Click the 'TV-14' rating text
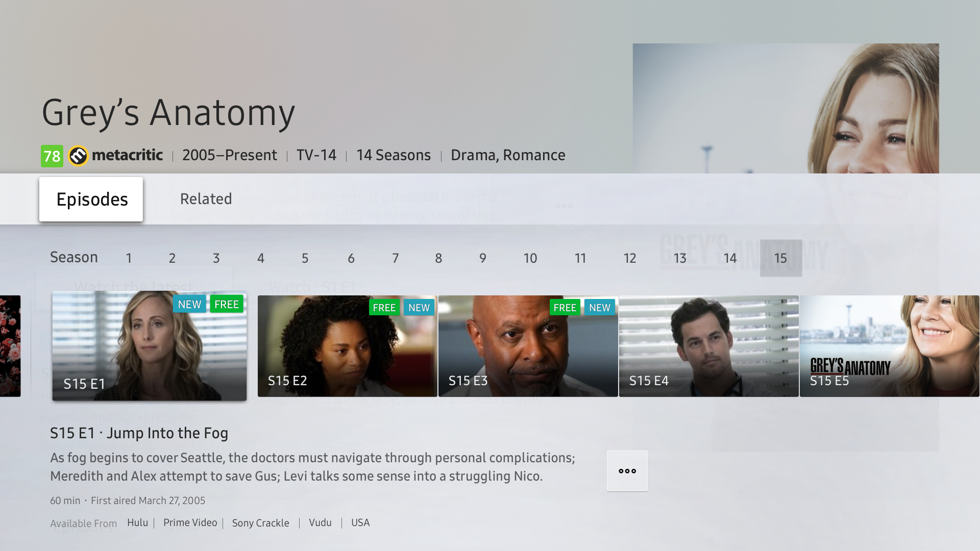The width and height of the screenshot is (980, 551). (316, 155)
